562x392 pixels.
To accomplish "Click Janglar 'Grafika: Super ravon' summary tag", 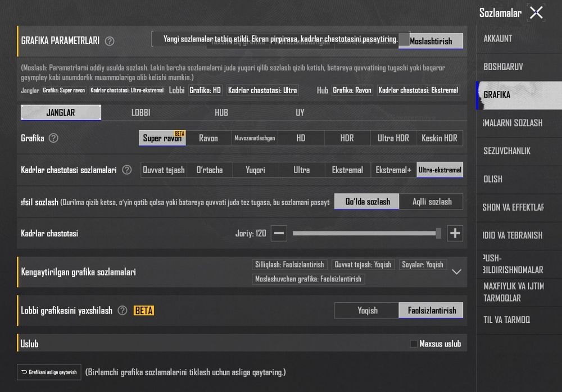I will pyautogui.click(x=64, y=90).
